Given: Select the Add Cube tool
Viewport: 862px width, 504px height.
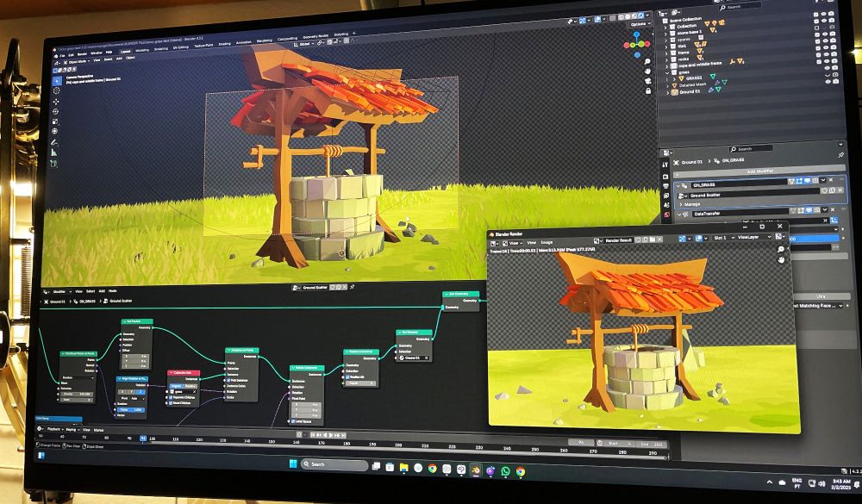Looking at the screenshot, I should pyautogui.click(x=53, y=164).
